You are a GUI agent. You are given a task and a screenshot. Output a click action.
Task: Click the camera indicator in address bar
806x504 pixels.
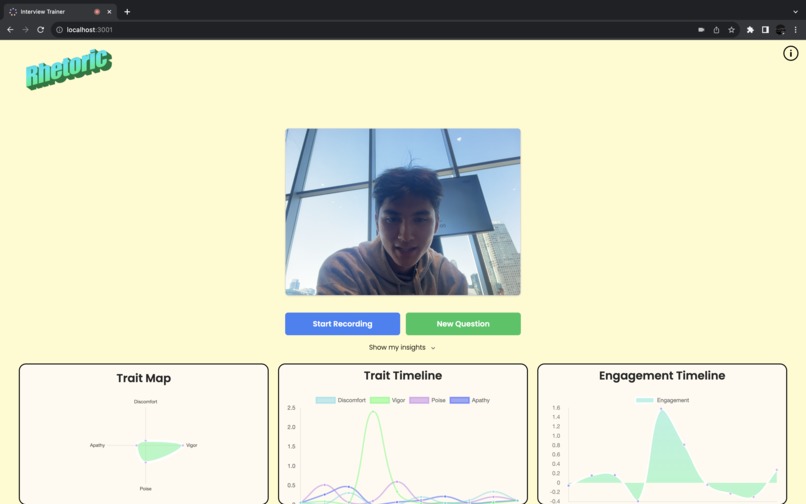tap(701, 30)
